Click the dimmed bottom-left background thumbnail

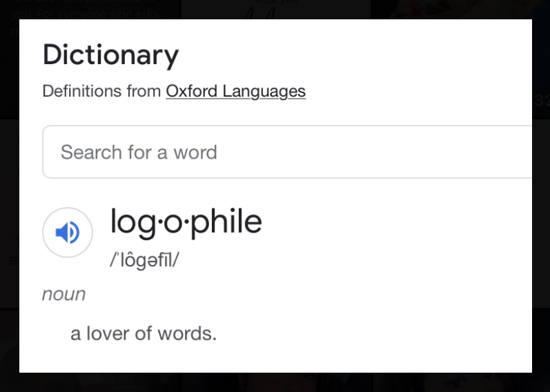click(x=90, y=382)
